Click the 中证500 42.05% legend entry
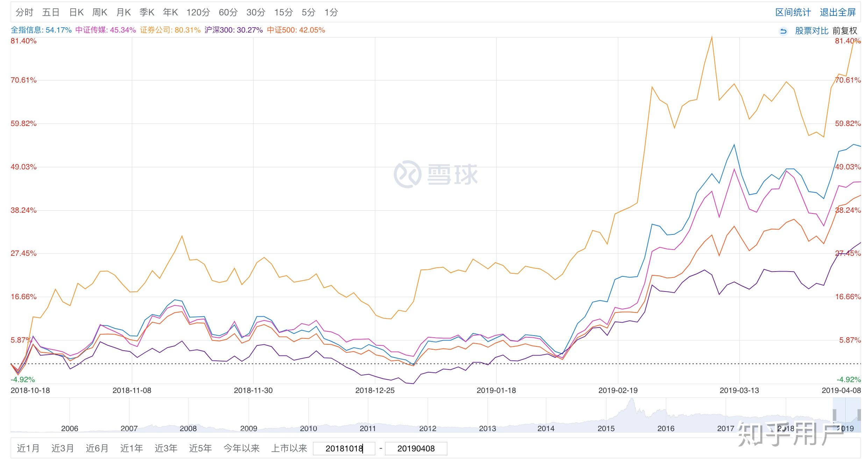The height and width of the screenshot is (464, 868). tap(296, 30)
